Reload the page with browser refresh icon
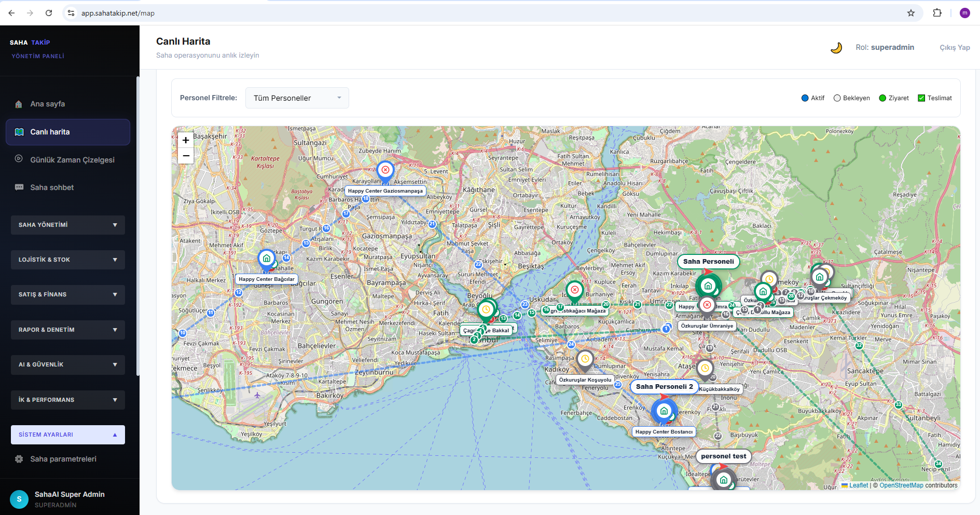 49,13
